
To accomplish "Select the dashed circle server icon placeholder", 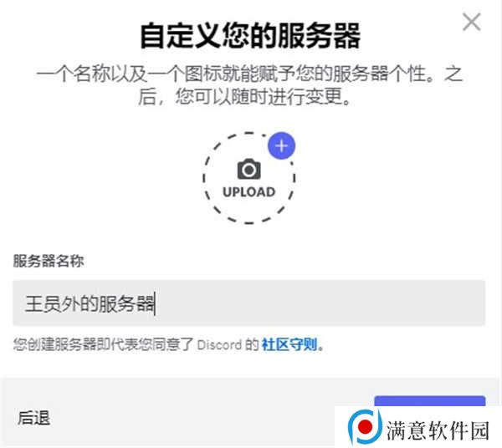I will [x=248, y=178].
